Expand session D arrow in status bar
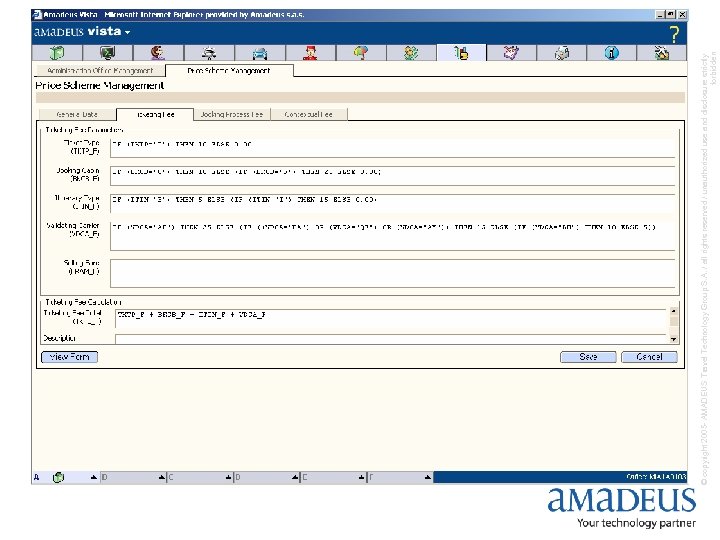 (295, 478)
